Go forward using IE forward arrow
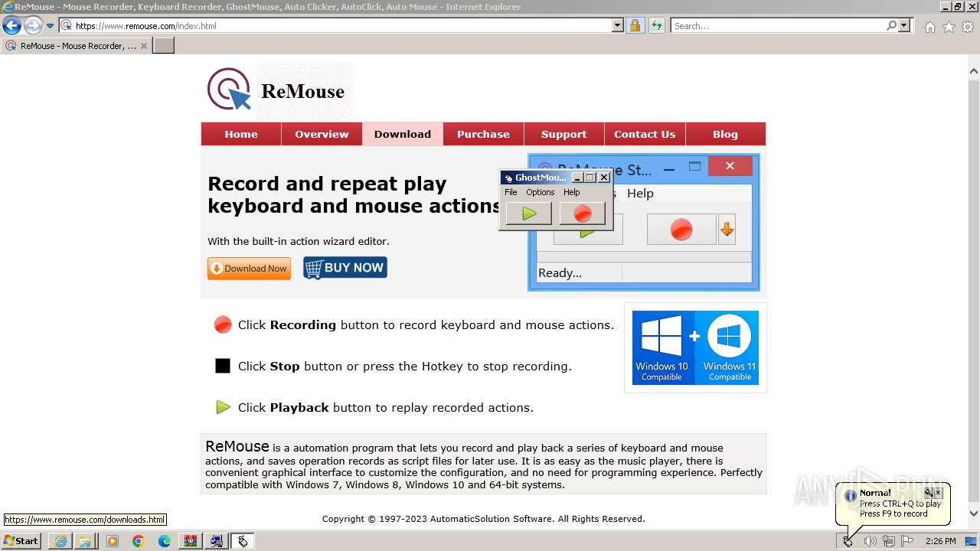 (33, 25)
